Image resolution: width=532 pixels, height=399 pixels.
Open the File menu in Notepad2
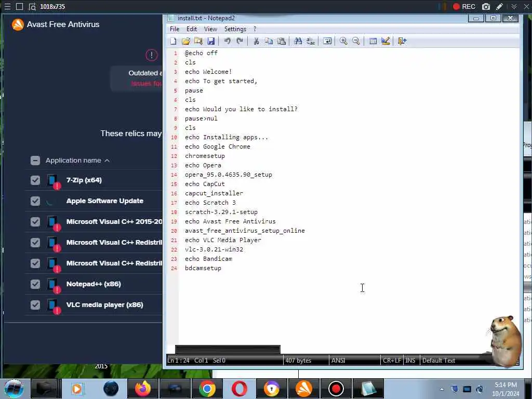pos(175,29)
